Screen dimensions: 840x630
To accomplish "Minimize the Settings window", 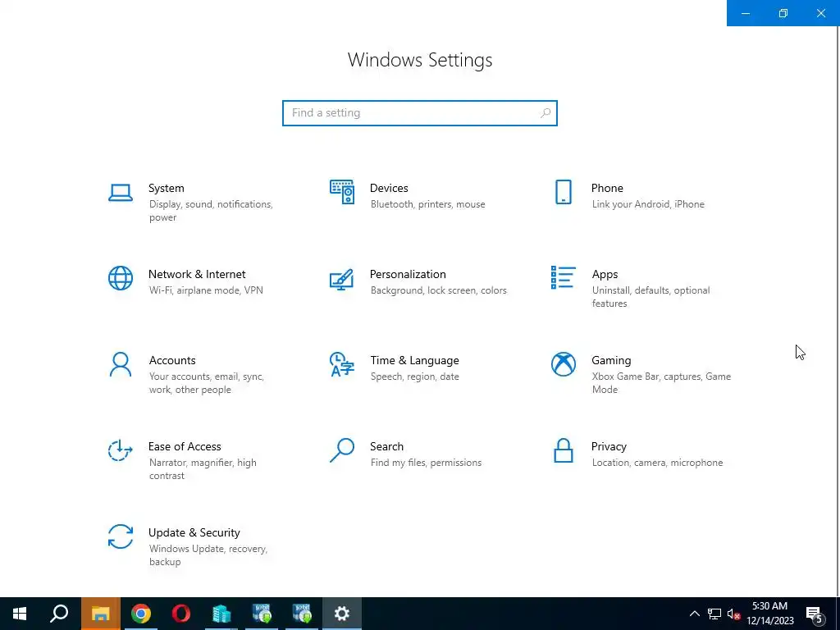I will pos(746,13).
